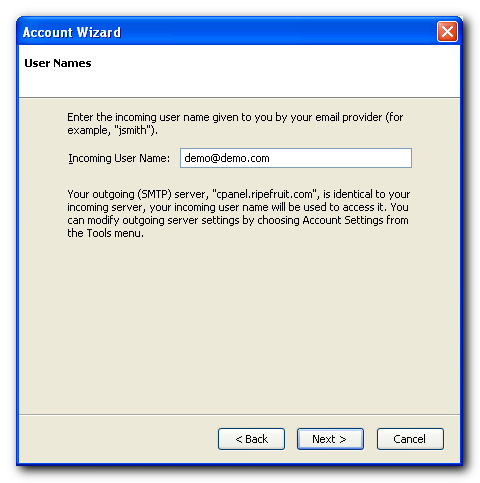Click the "jsmith" example text
Screen dimensions: 480x483
[133, 130]
